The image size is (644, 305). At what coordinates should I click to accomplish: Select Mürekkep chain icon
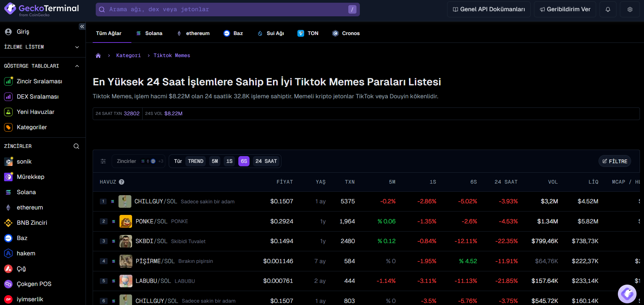click(x=8, y=177)
